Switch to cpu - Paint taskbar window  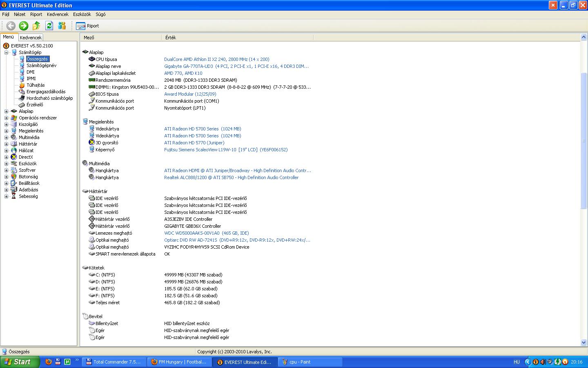point(310,362)
